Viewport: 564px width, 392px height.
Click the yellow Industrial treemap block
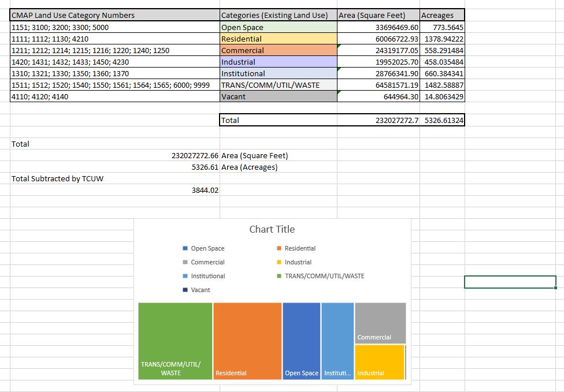[x=379, y=361]
